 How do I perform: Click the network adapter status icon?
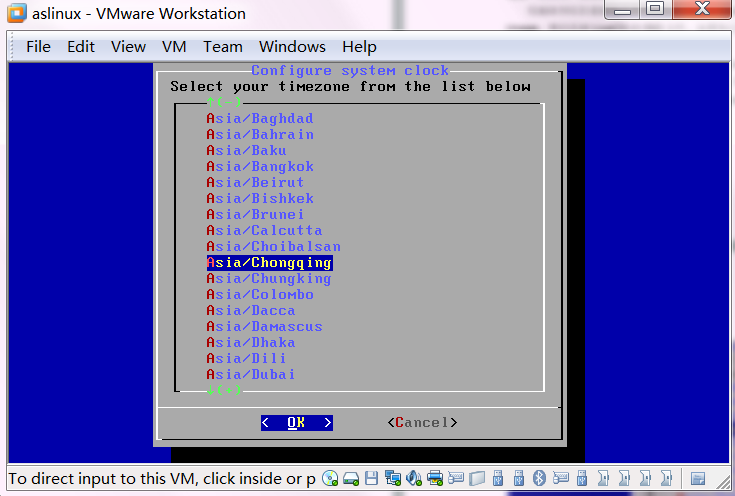393,478
